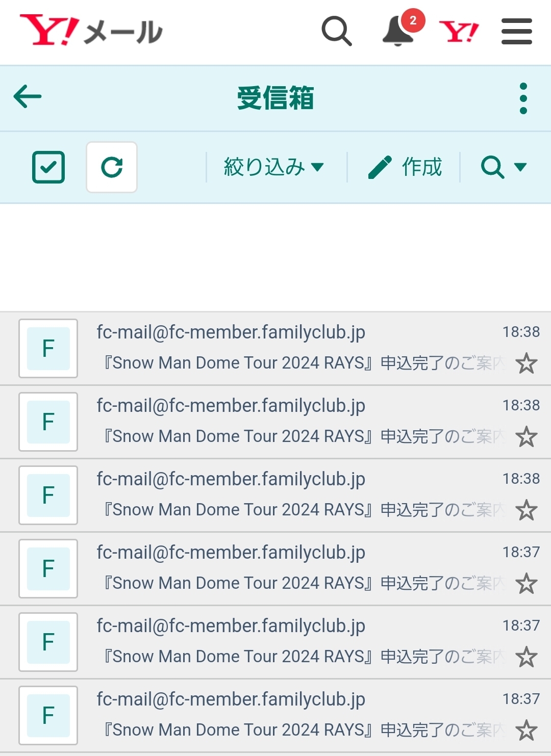Image resolution: width=551 pixels, height=756 pixels.
Task: Refresh the inbox mail list
Action: pos(112,167)
